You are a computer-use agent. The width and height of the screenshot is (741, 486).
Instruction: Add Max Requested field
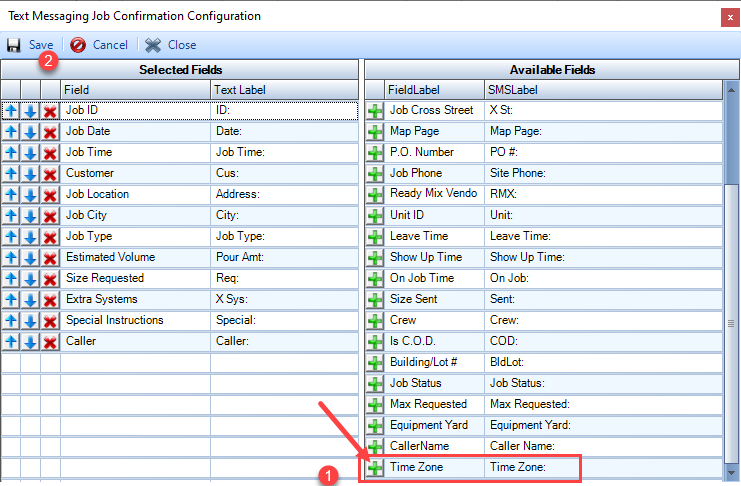tap(375, 405)
